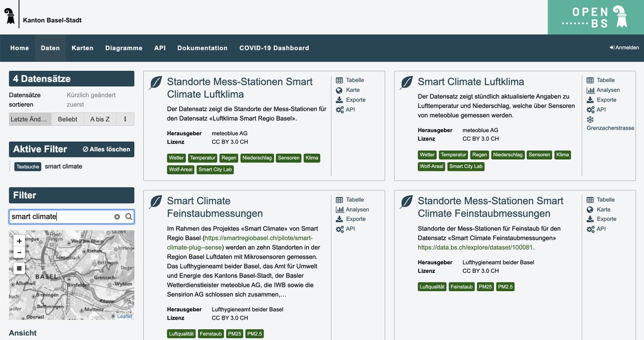Follow the smartregiobasel.ch pilot link

[240, 242]
